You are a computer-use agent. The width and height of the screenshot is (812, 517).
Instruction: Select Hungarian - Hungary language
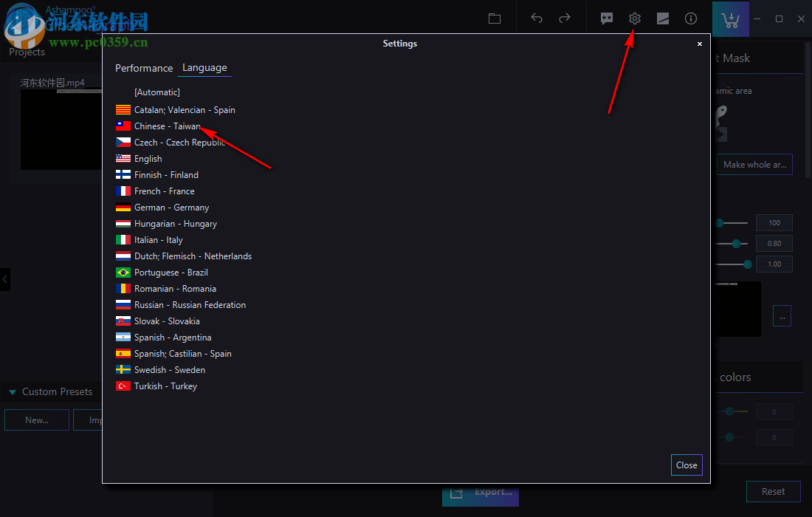(x=166, y=224)
